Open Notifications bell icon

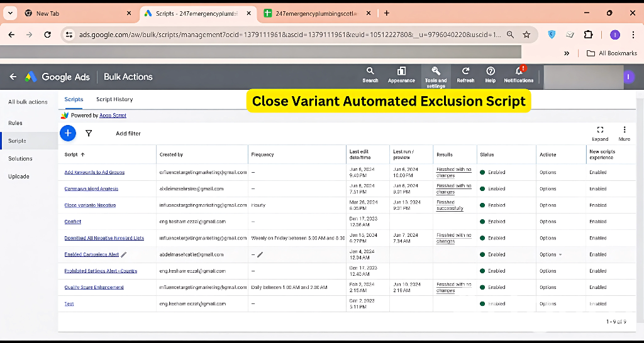tap(519, 72)
